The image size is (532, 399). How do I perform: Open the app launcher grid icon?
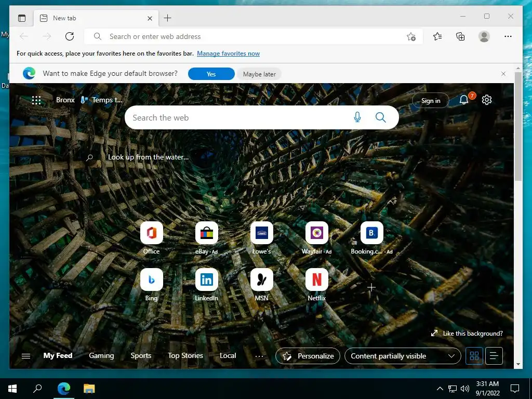point(36,100)
